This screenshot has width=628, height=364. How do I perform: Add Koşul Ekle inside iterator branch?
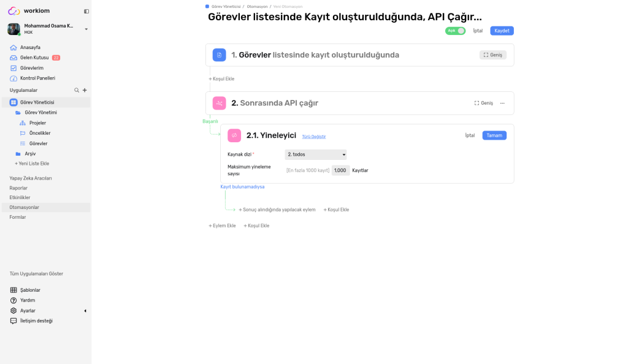336,210
